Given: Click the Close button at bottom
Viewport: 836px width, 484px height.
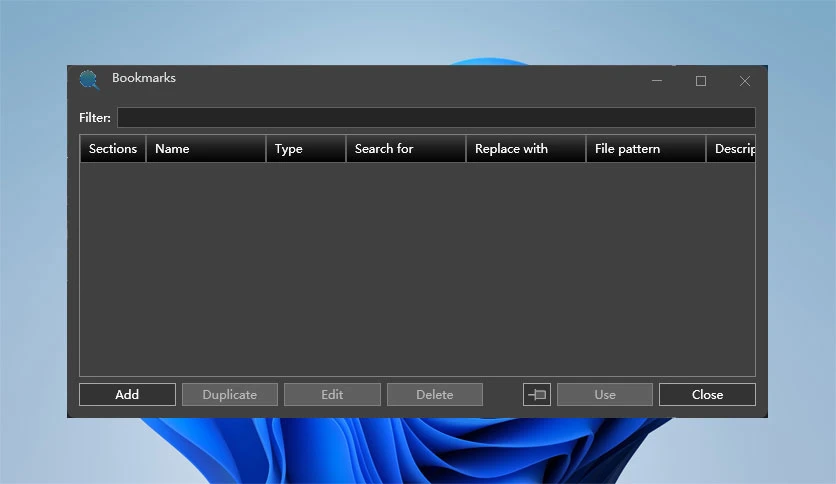Looking at the screenshot, I should click(708, 394).
